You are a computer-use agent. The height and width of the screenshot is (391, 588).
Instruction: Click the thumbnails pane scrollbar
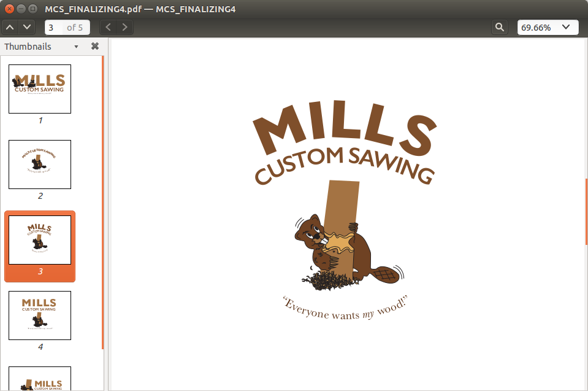[x=103, y=203]
